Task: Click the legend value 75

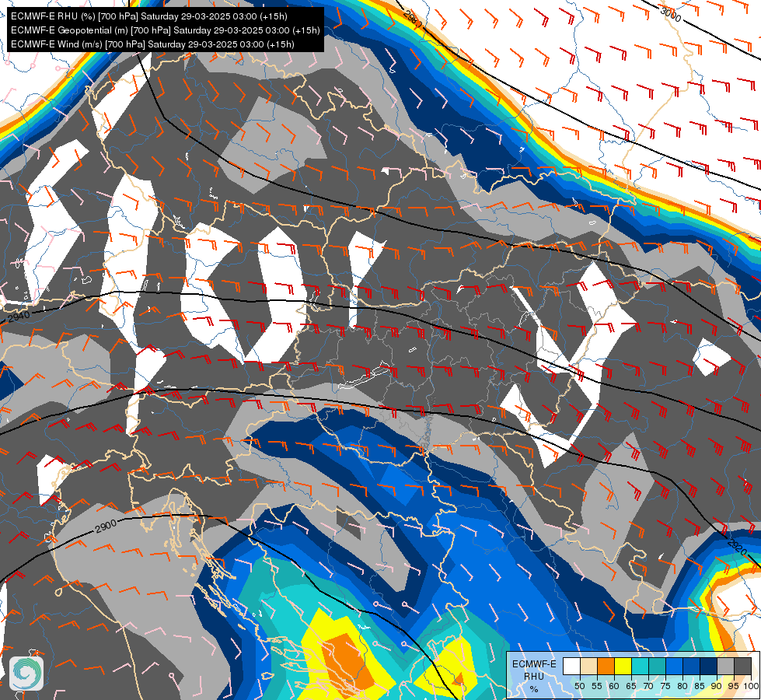Action: 665,686
